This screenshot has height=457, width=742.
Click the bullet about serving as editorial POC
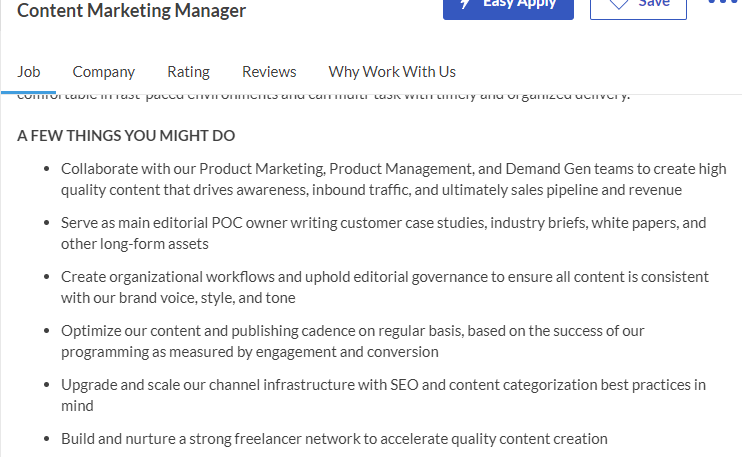coord(383,233)
